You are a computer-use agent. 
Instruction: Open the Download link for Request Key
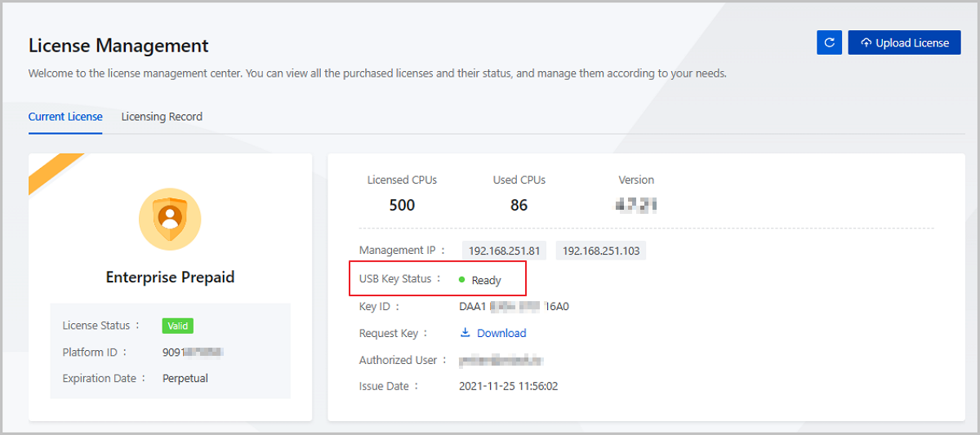pyautogui.click(x=501, y=333)
